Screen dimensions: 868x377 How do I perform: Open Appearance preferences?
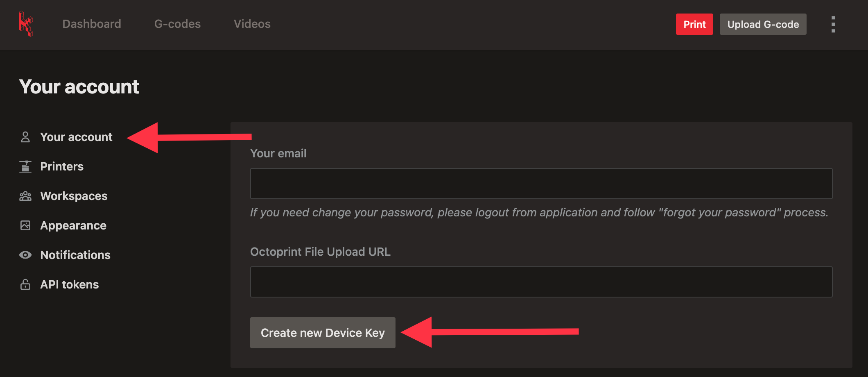(73, 225)
